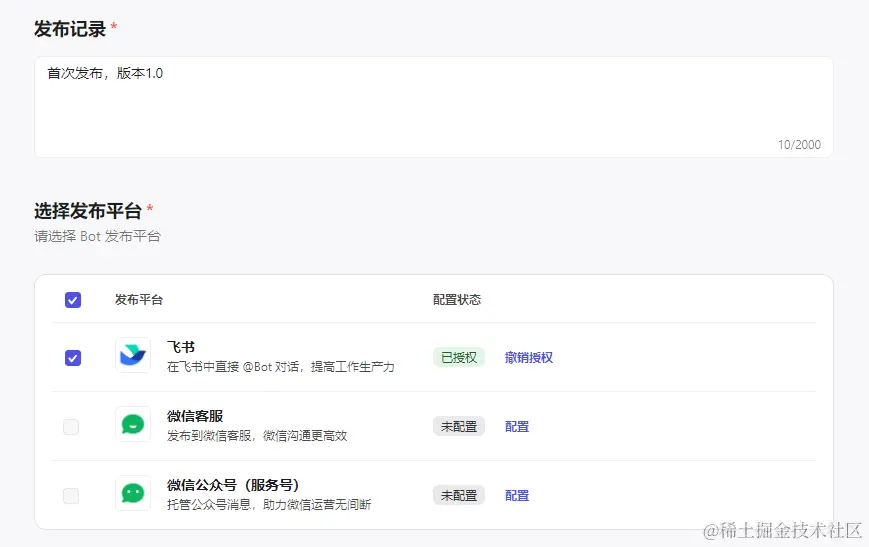The width and height of the screenshot is (869, 547).
Task: Click the 微信客服 platform name
Action: point(195,416)
